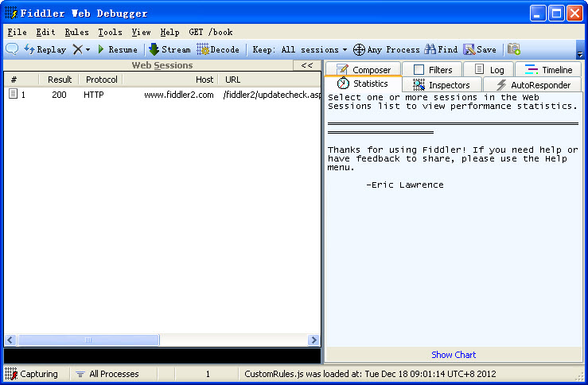Sort sessions by the # column
This screenshot has width=588, height=385.
pyautogui.click(x=21, y=80)
